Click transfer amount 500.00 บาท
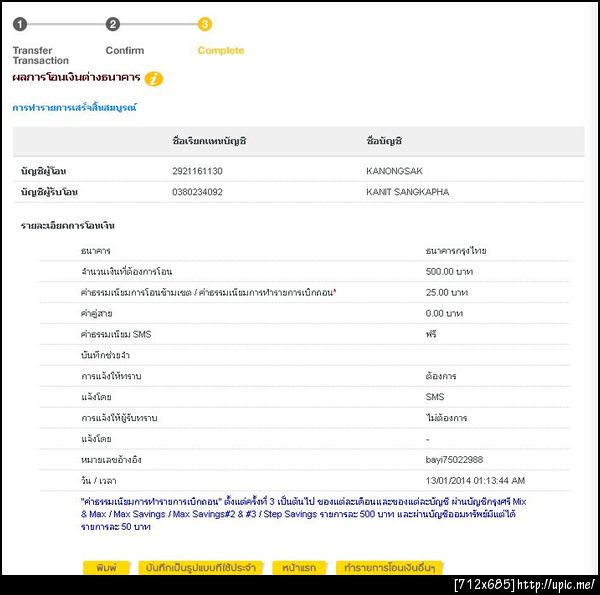Screen dimensions: 600x595 point(449,272)
